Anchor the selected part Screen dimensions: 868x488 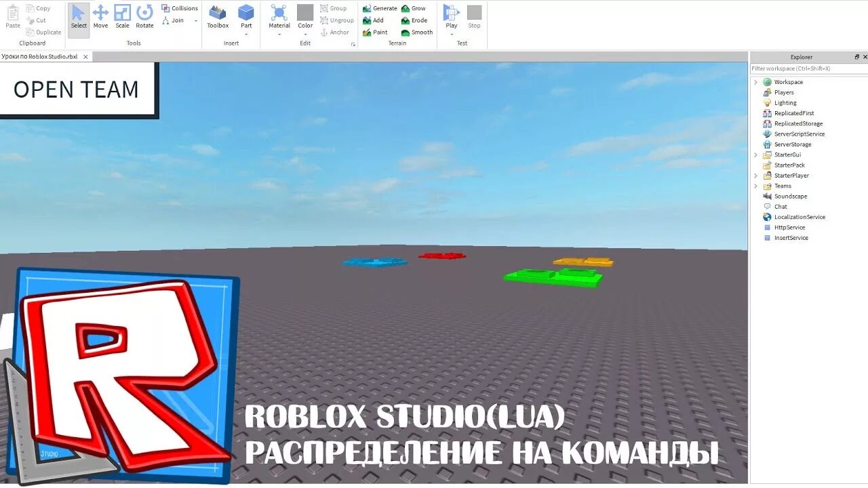point(334,32)
